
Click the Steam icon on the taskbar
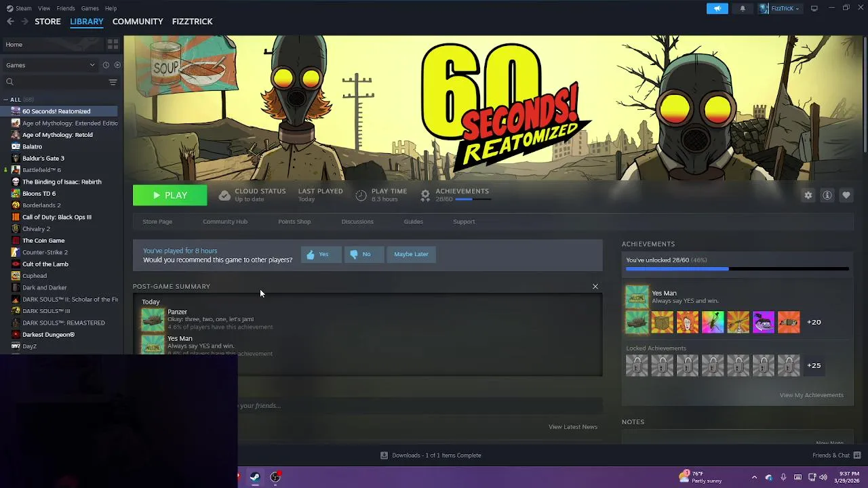click(255, 477)
